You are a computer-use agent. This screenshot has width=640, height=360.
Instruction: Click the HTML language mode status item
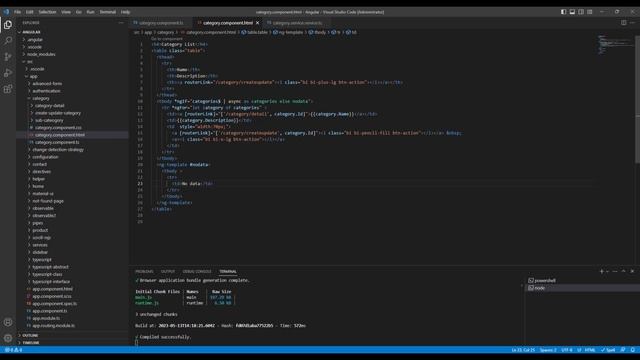point(590,350)
